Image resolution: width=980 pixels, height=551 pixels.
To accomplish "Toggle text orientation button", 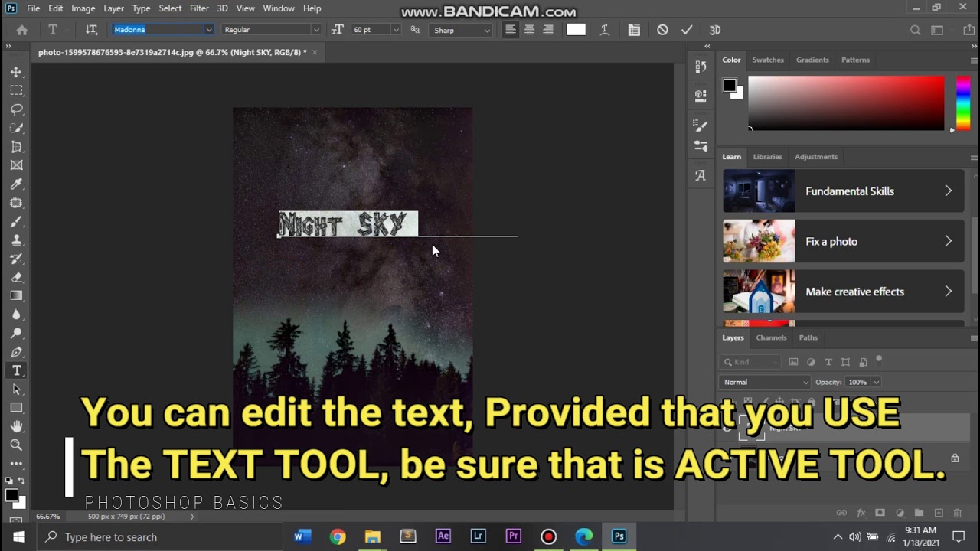I will (92, 30).
